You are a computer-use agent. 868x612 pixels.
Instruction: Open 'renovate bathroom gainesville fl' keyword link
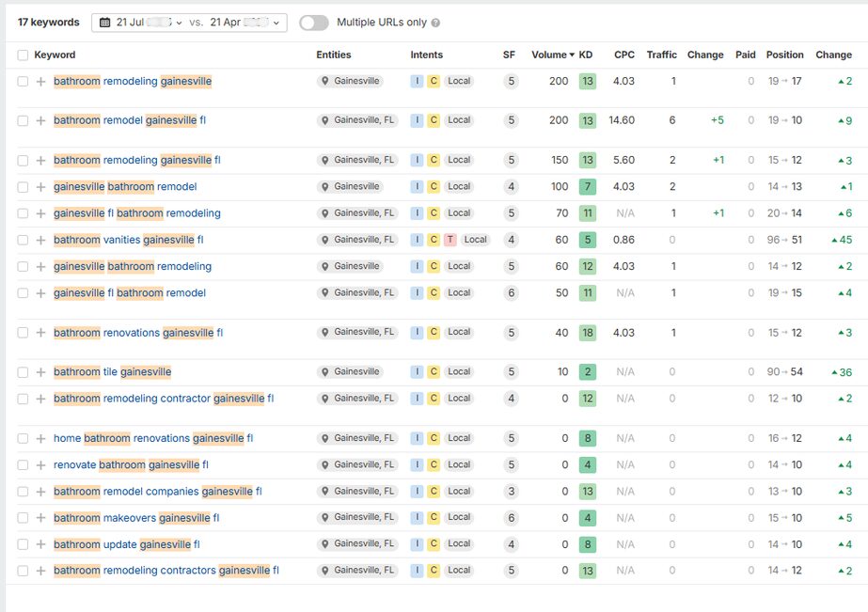click(x=131, y=465)
